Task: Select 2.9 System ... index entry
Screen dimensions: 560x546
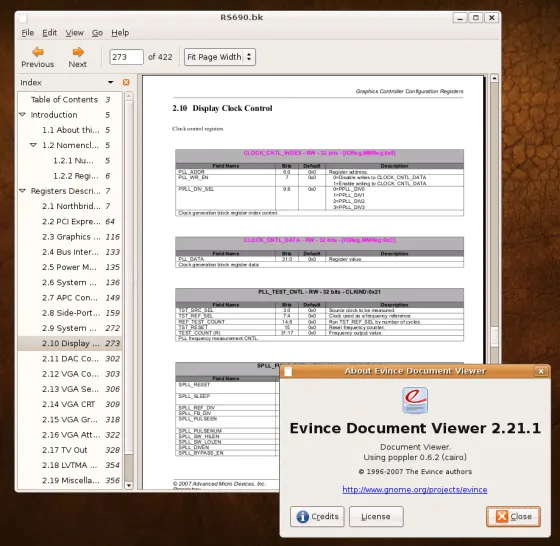Action: [x=70, y=328]
